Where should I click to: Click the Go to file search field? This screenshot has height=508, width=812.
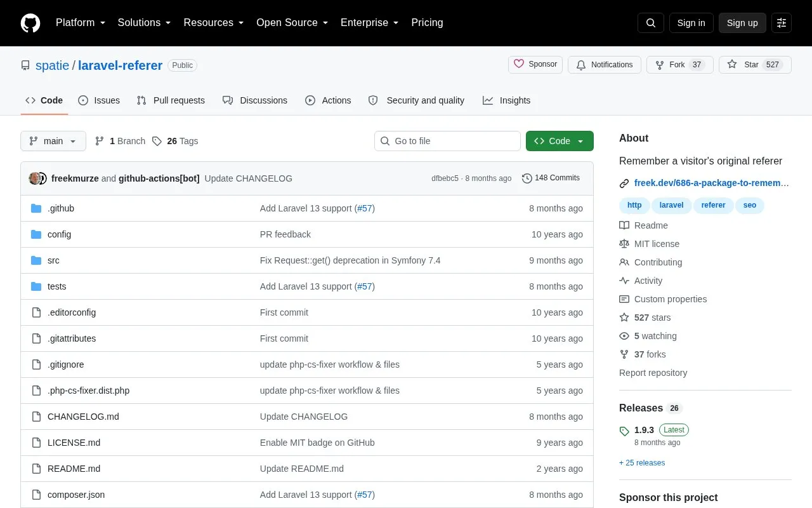pyautogui.click(x=447, y=141)
